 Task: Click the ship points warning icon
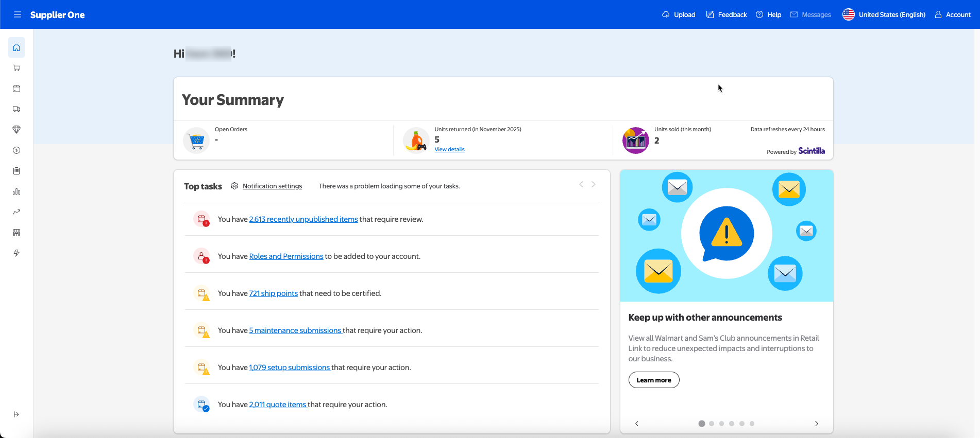point(202,293)
